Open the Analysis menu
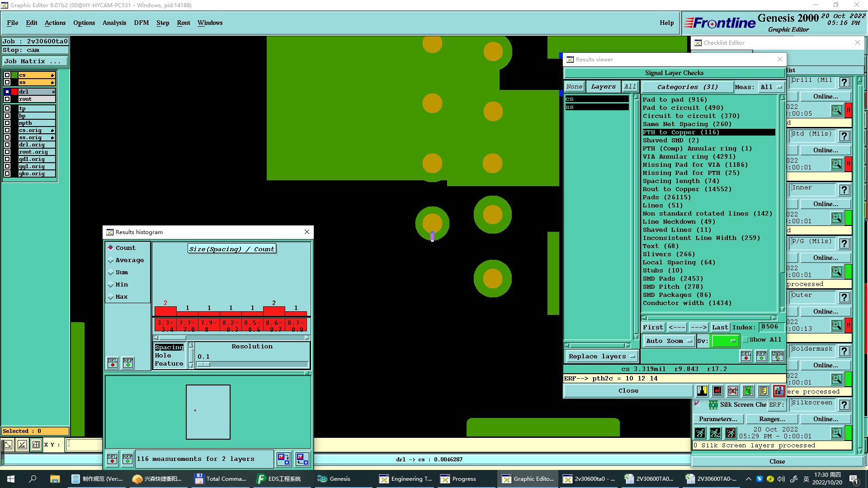868x488 pixels. click(x=114, y=23)
